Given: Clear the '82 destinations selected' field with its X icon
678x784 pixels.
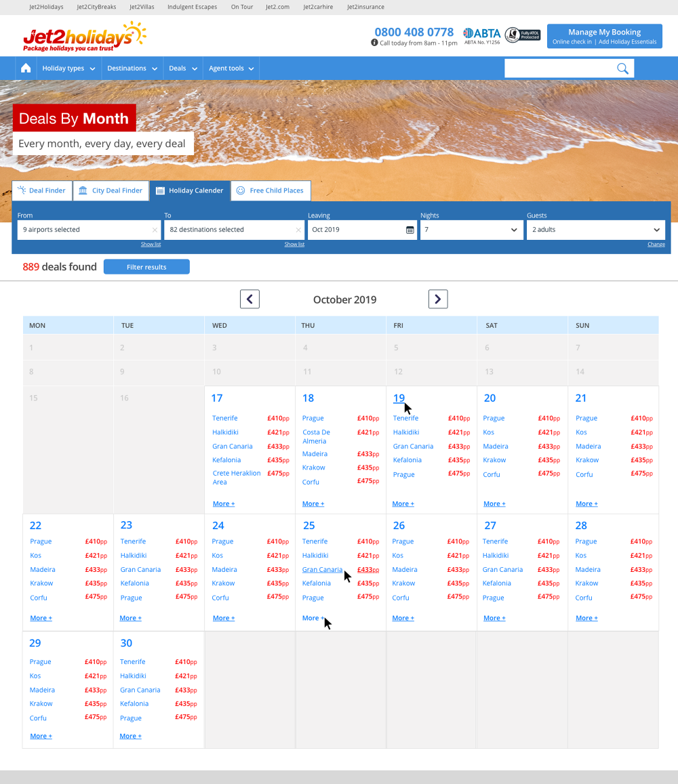Looking at the screenshot, I should [x=298, y=230].
